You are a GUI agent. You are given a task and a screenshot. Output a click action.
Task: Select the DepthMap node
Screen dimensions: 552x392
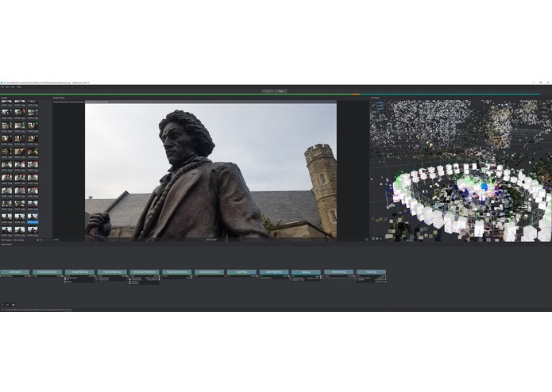tap(241, 272)
